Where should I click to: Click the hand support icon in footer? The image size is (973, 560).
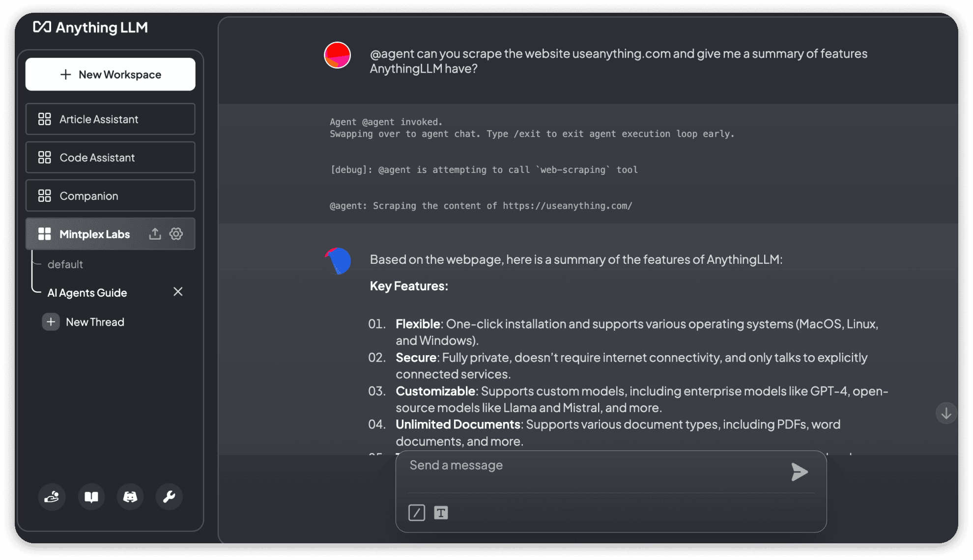click(x=52, y=497)
